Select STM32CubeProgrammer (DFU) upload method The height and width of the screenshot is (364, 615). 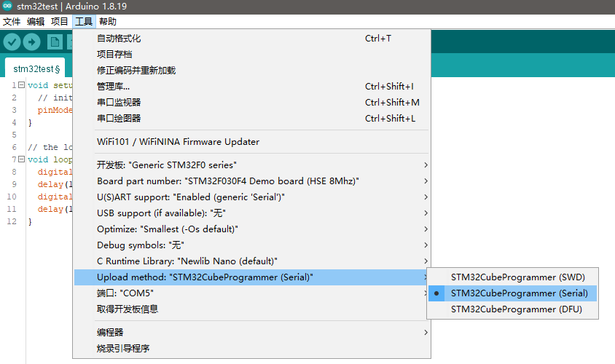click(x=513, y=309)
